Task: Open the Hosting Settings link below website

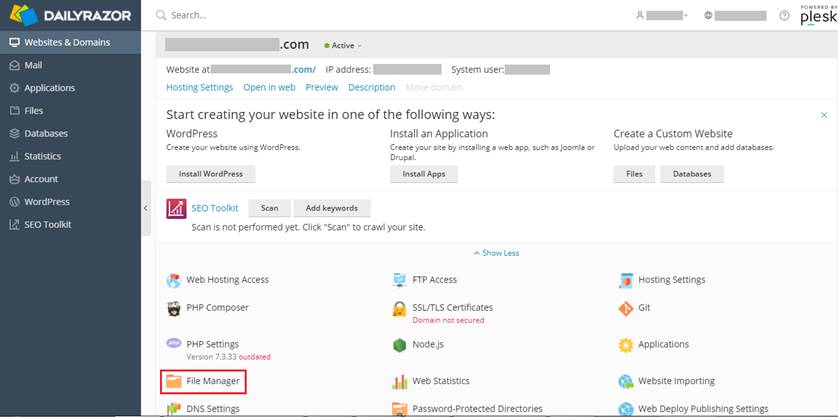Action: point(199,87)
